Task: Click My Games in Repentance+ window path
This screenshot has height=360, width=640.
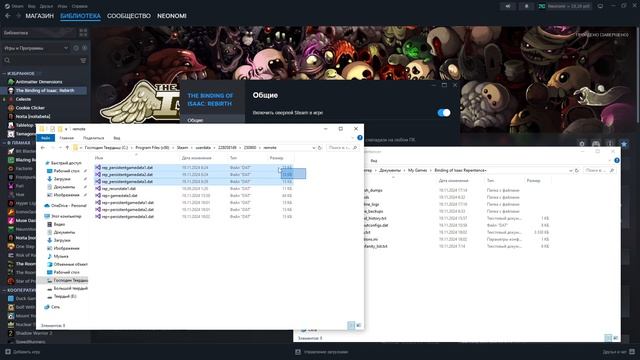Action: 417,170
